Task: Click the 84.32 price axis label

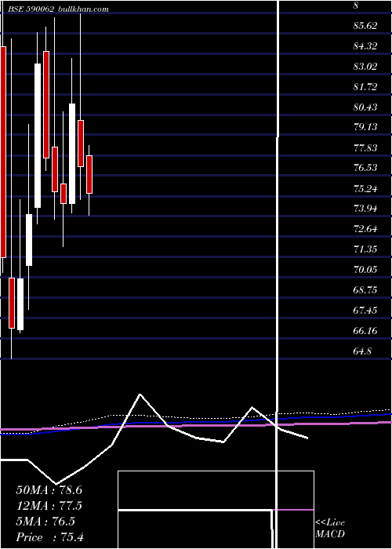Action: click(x=365, y=45)
